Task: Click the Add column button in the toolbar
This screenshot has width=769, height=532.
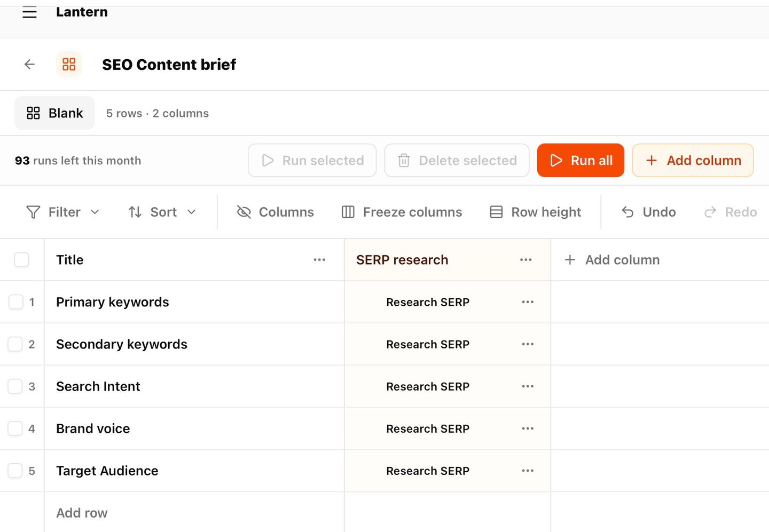Action: 693,160
